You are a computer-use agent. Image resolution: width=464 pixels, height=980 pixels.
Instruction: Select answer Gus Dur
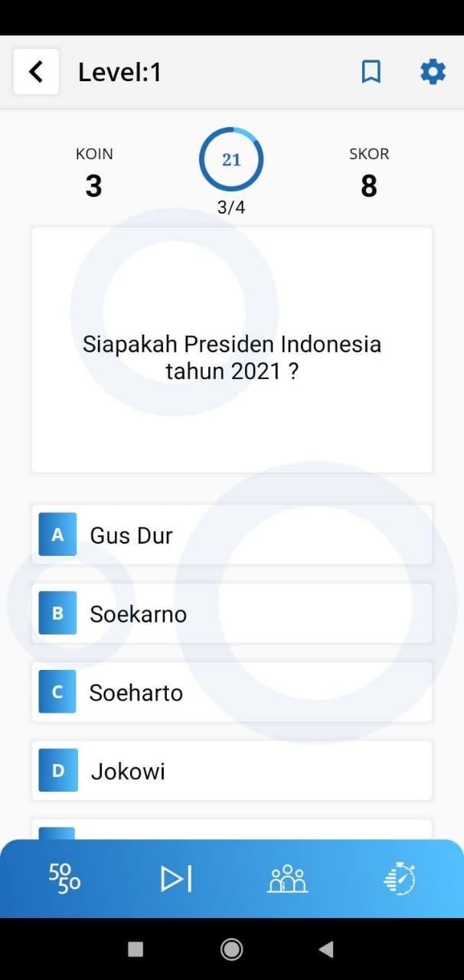point(232,534)
